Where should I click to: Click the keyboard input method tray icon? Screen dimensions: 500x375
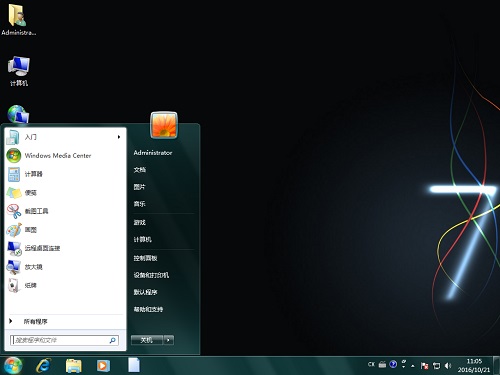(x=382, y=364)
